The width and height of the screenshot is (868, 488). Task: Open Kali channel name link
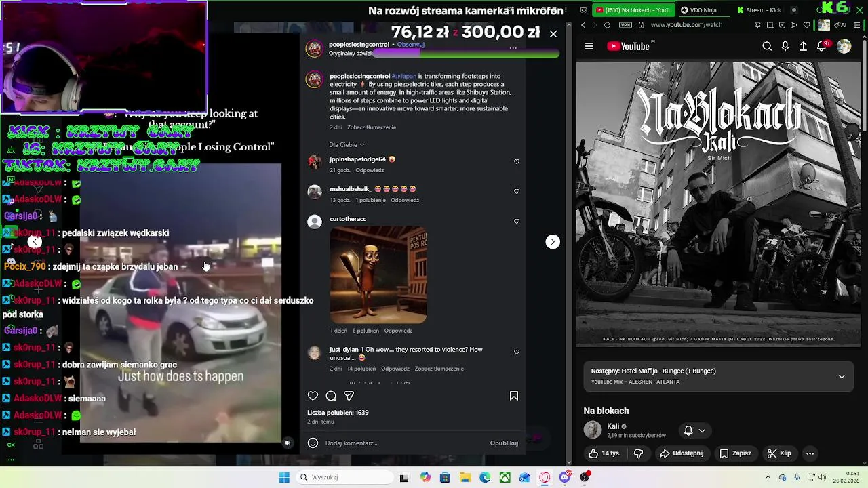(613, 426)
